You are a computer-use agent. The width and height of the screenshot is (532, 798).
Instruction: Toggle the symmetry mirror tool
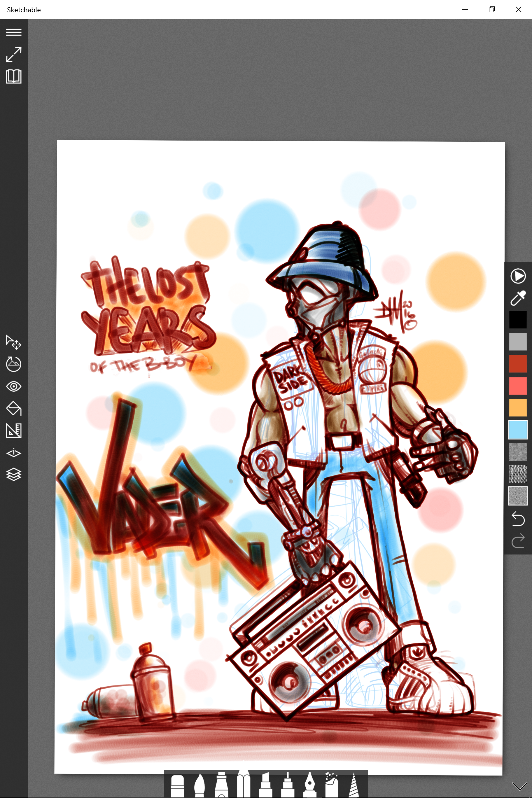point(14,453)
